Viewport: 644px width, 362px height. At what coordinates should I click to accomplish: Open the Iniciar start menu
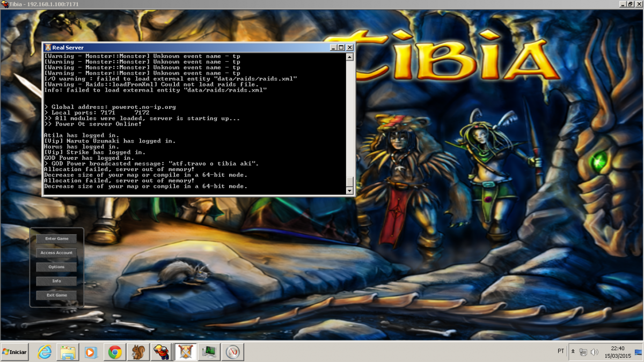pyautogui.click(x=14, y=352)
